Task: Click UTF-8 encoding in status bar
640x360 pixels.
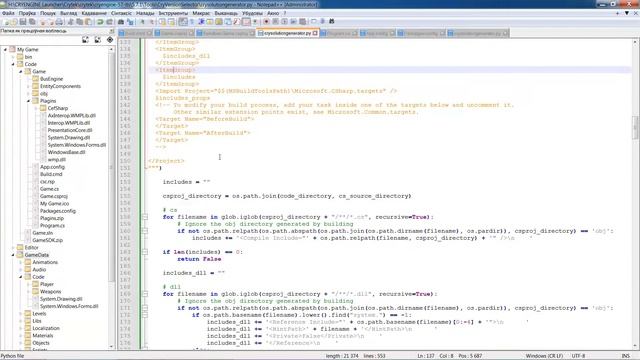Action: click(x=578, y=356)
